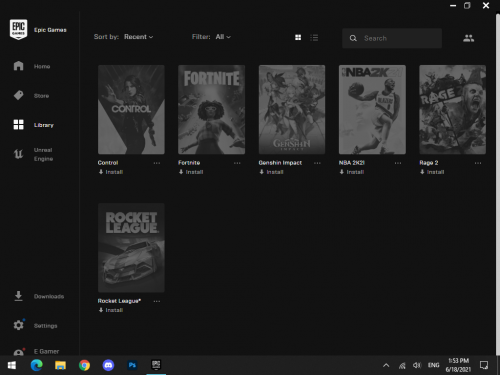The image size is (500, 375).
Task: Open the Control game cover
Action: pos(131,109)
